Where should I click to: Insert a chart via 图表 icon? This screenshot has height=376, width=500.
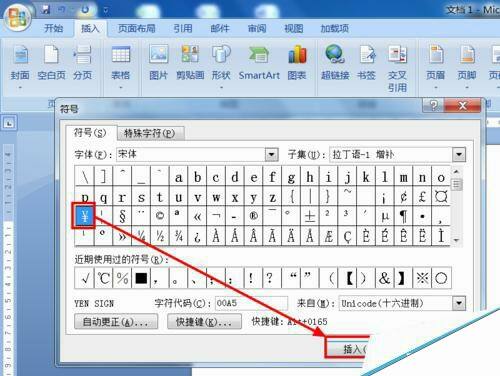[297, 63]
